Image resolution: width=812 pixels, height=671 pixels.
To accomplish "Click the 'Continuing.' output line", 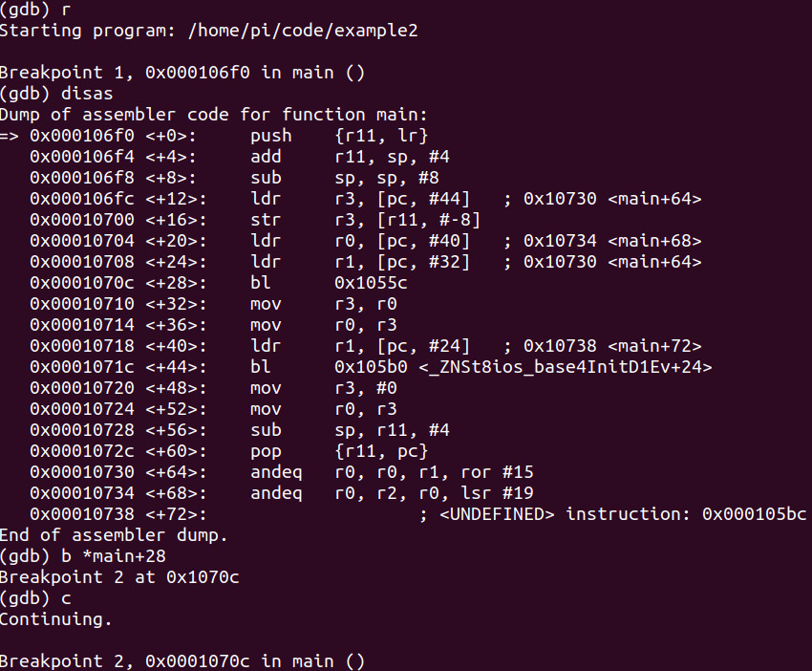I will click(x=56, y=619).
